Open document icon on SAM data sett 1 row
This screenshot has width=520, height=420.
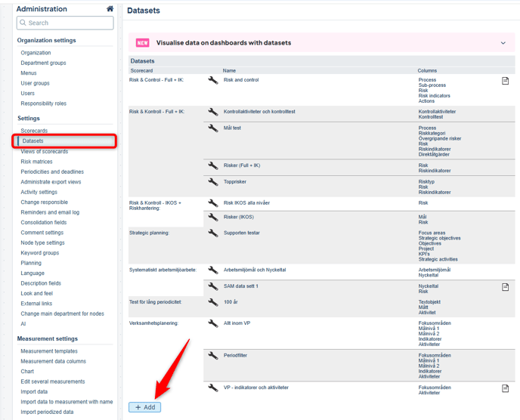click(505, 287)
